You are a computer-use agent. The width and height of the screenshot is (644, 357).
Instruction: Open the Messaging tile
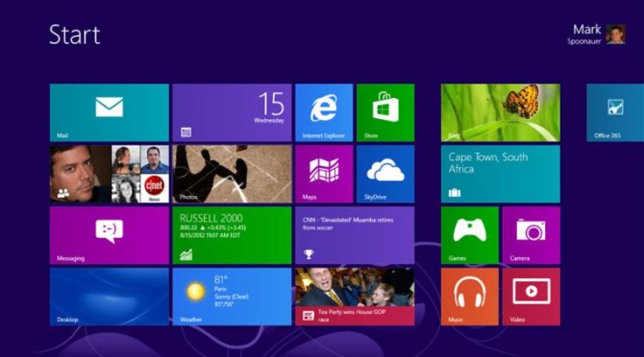[109, 235]
